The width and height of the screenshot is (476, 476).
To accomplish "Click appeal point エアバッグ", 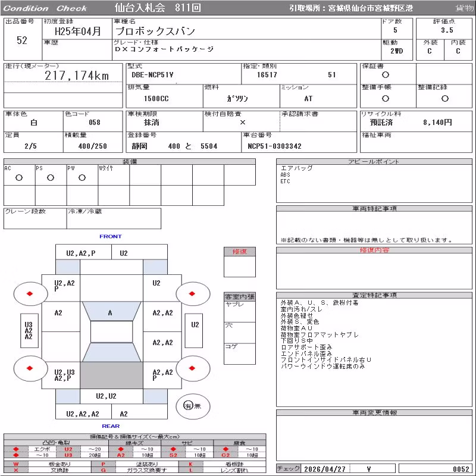I will 296,168.
